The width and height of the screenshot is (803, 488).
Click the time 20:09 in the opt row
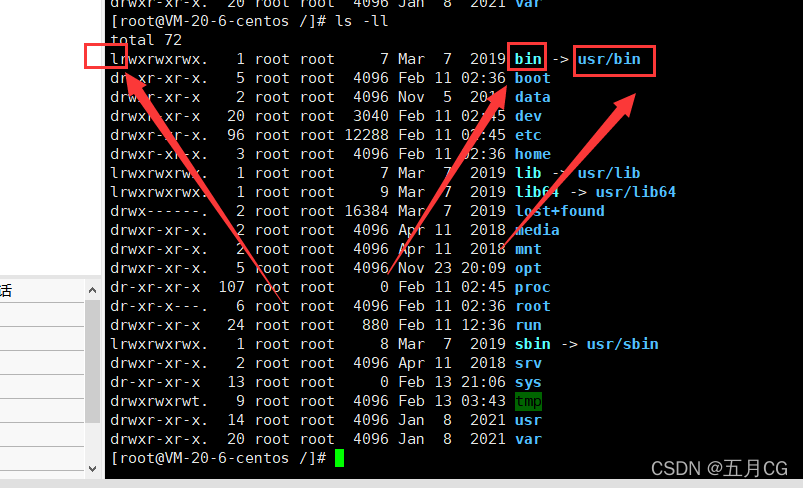pyautogui.click(x=483, y=268)
